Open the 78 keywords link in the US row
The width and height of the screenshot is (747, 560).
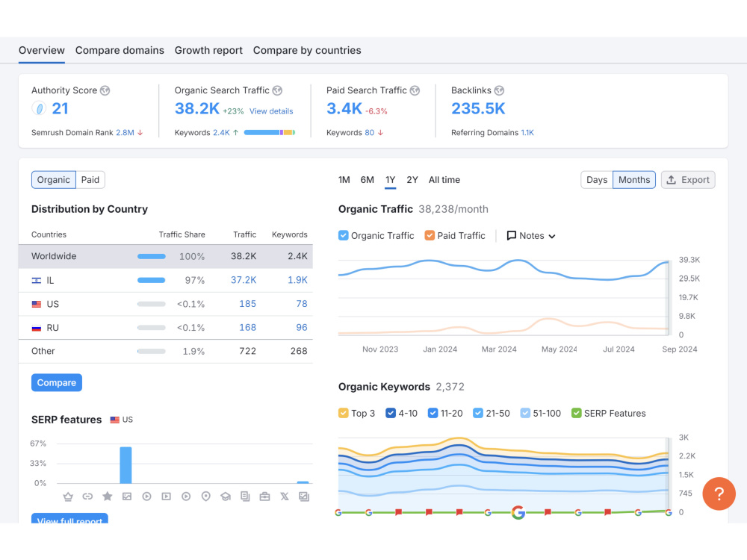[302, 305]
